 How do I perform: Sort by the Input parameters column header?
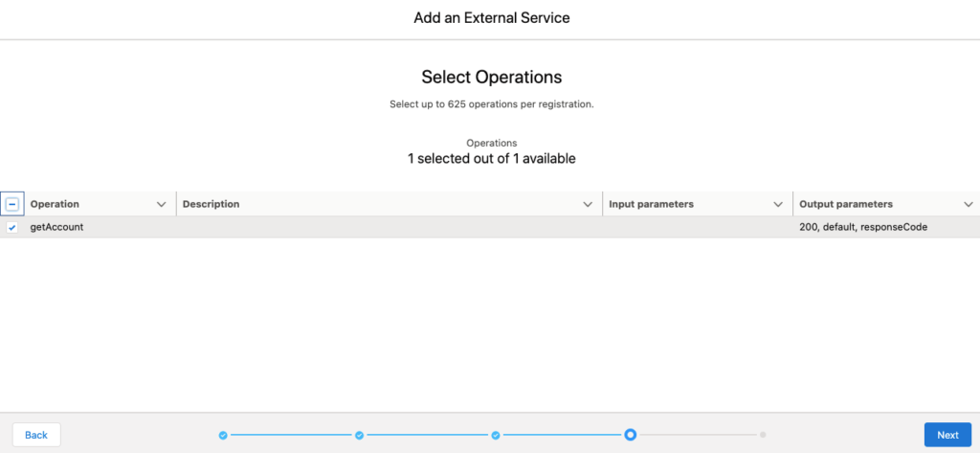point(651,205)
